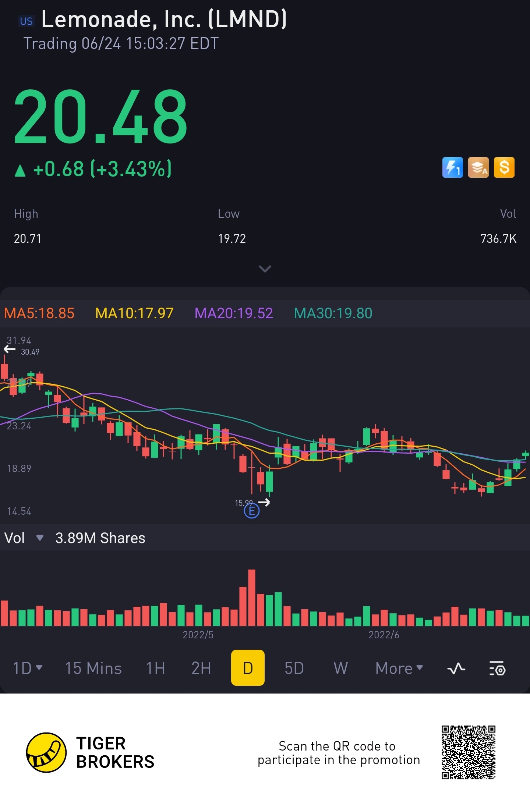Tap the Low value 19.72
This screenshot has width=530, height=812.
pos(232,239)
